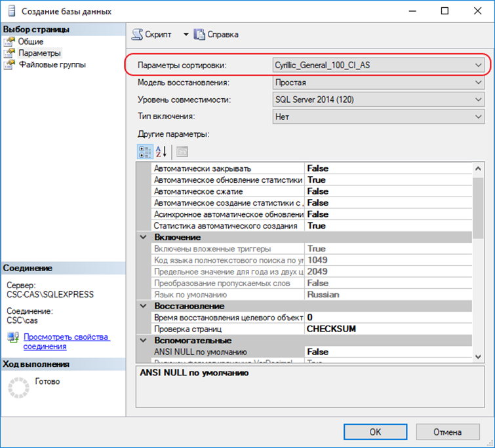Click the property grid scrollbar down arrow
The height and width of the screenshot is (448, 495).
coord(478,356)
